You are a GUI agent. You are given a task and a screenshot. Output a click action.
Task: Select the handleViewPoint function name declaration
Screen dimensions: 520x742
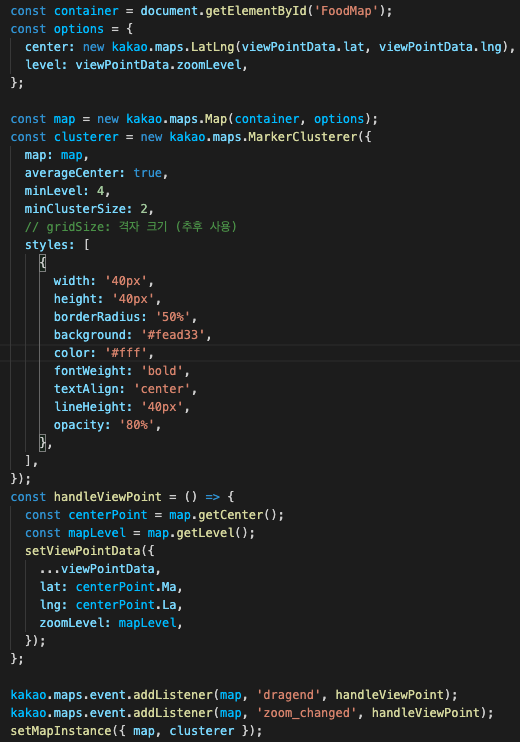(x=107, y=497)
